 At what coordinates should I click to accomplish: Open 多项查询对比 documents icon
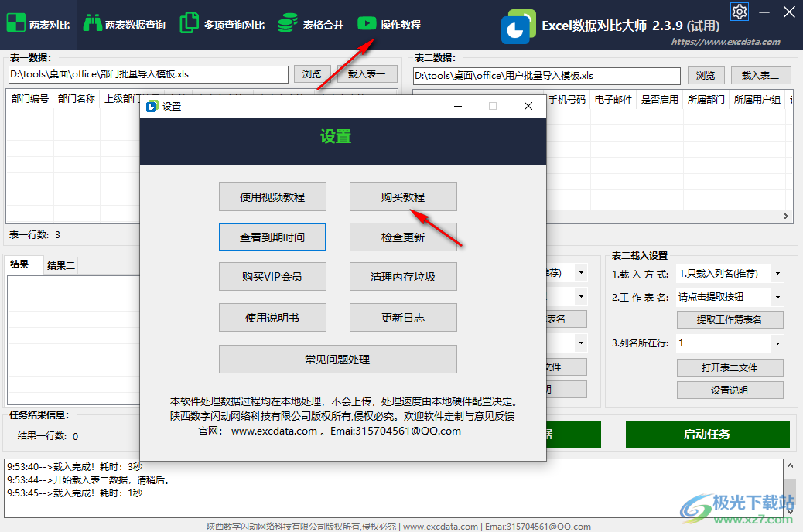point(189,23)
